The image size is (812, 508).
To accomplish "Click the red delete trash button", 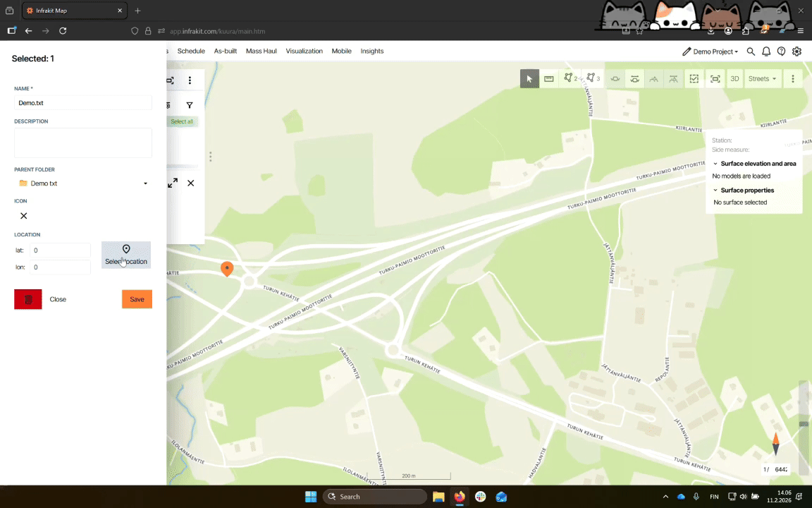I will (28, 299).
